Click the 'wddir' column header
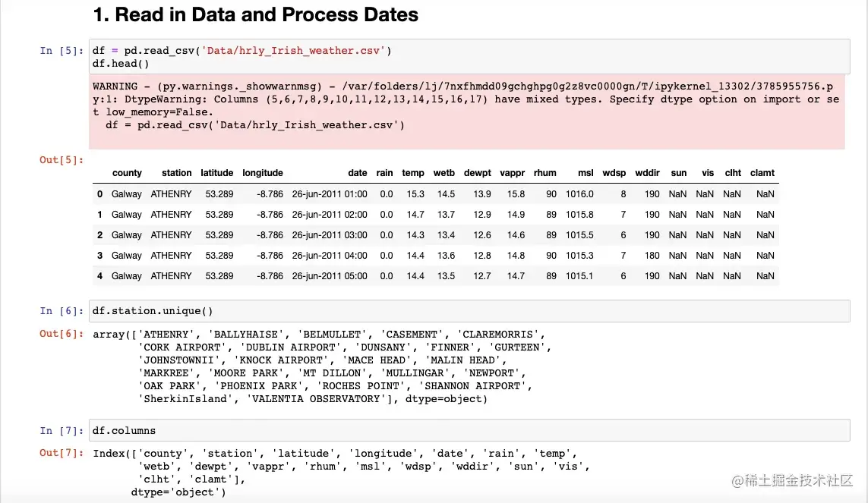 coord(647,173)
